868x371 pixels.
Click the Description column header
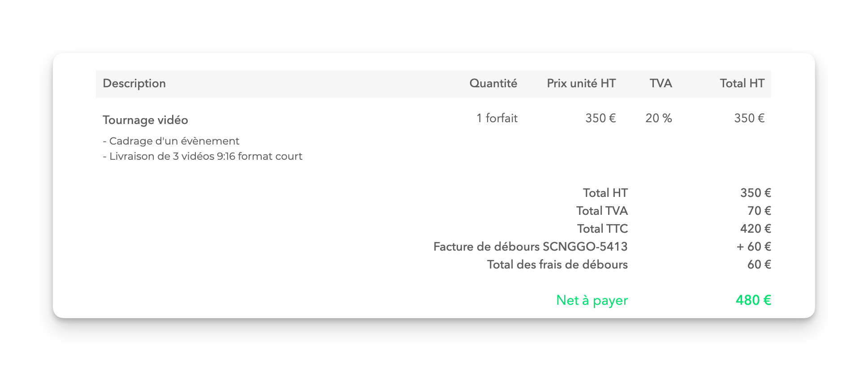click(134, 84)
